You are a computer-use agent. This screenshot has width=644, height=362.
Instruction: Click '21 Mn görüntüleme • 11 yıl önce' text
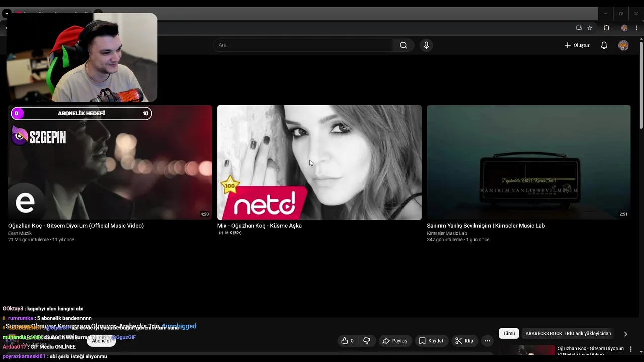coord(41,240)
